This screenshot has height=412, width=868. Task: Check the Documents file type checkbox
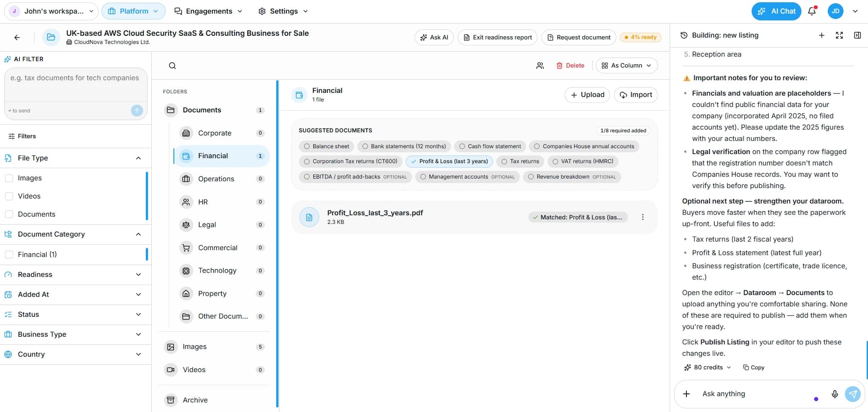tap(9, 214)
